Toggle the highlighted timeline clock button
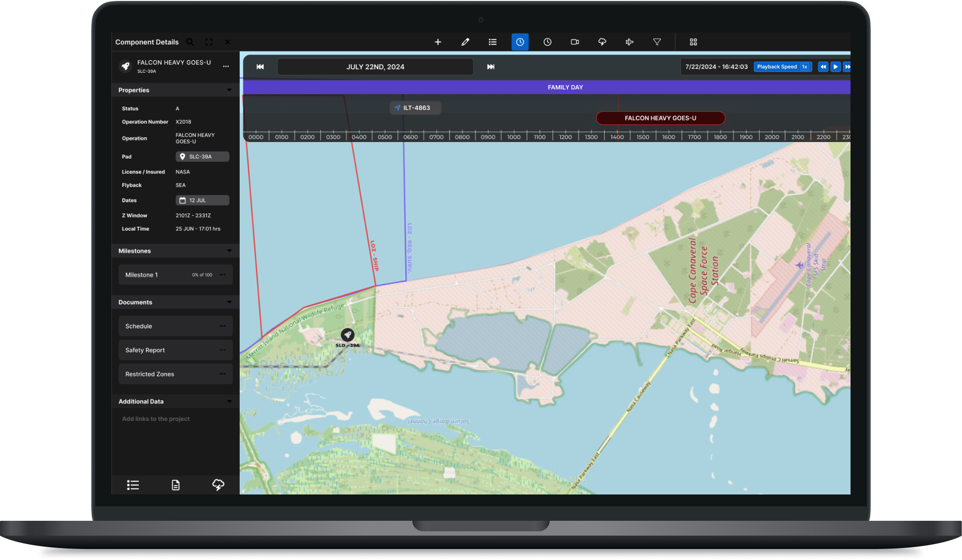Image resolution: width=962 pixels, height=560 pixels. click(x=520, y=42)
